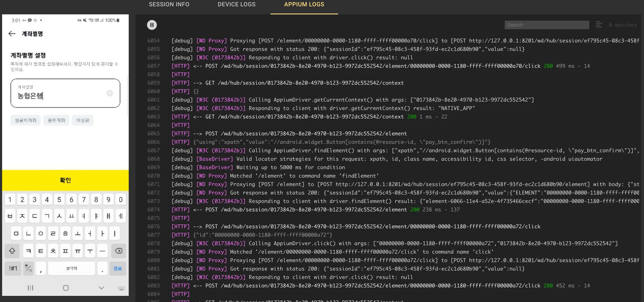Tap the back arrow next to 계좌별명
This screenshot has height=302, width=644.
click(12, 34)
